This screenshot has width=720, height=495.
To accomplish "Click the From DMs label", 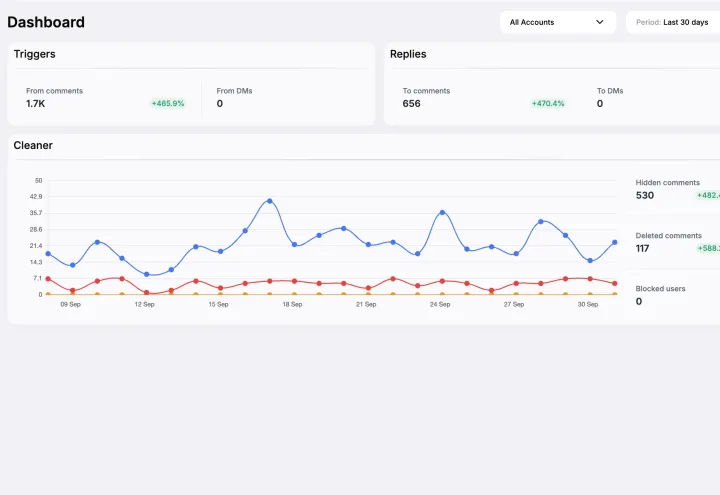I will pyautogui.click(x=234, y=91).
